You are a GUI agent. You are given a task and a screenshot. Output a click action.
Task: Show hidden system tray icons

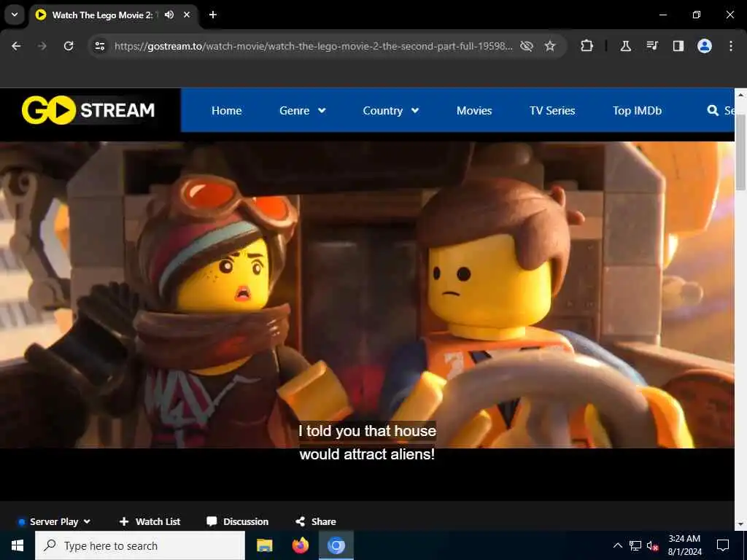pos(617,545)
